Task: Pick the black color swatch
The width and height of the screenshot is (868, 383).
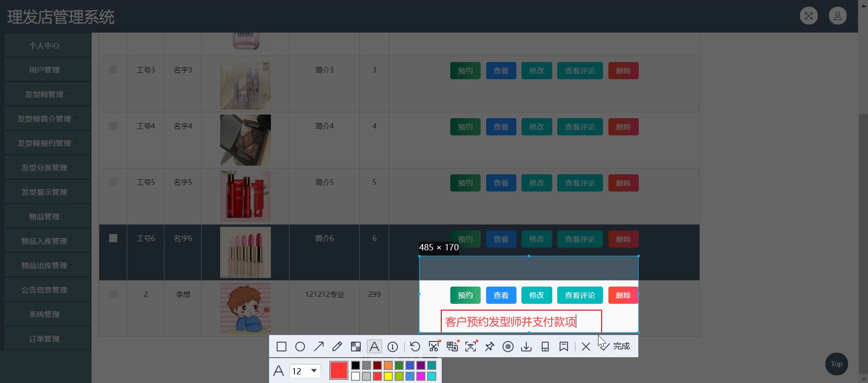Action: coord(356,365)
